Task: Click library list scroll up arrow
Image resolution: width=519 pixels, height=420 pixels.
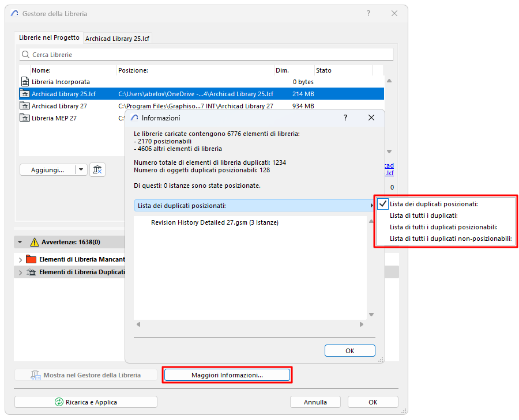Action: tap(389, 81)
